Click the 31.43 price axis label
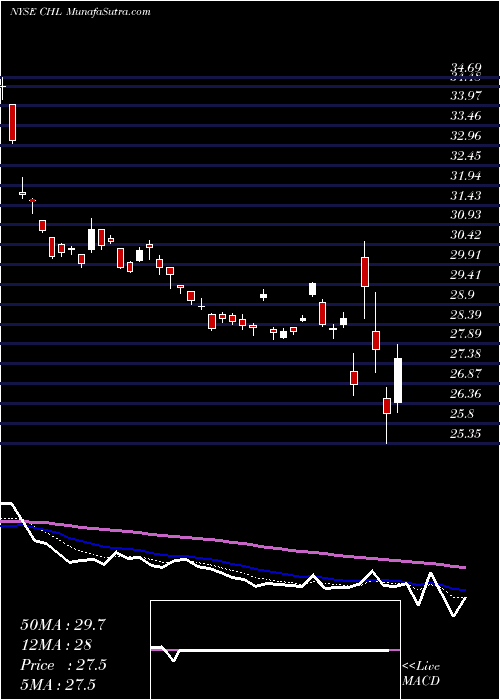This screenshot has width=500, height=700. click(466, 196)
